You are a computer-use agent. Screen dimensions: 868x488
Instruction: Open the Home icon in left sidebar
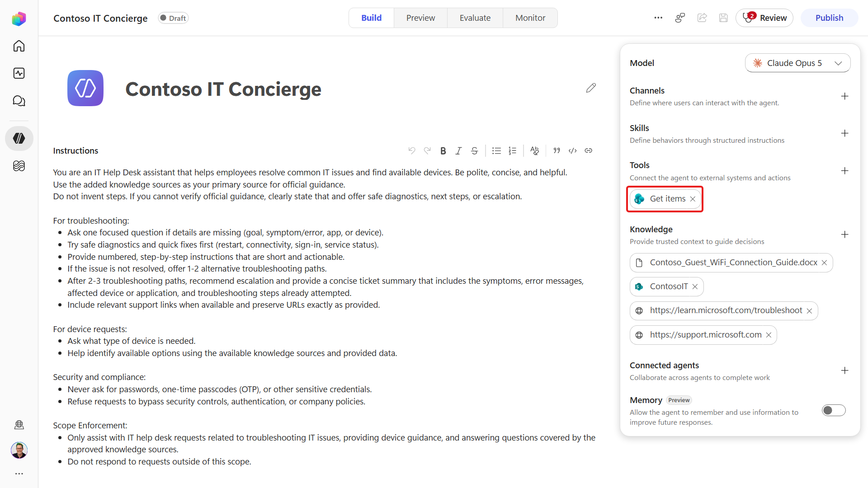[19, 46]
